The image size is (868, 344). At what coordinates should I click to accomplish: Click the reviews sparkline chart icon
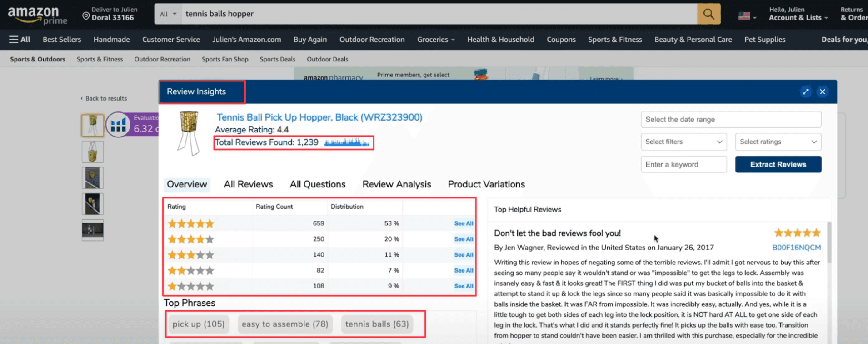click(x=347, y=142)
